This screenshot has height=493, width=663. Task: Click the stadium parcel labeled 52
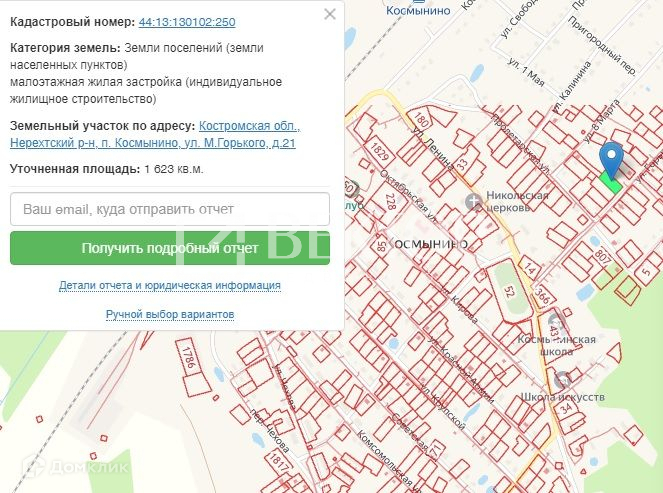coord(509,291)
